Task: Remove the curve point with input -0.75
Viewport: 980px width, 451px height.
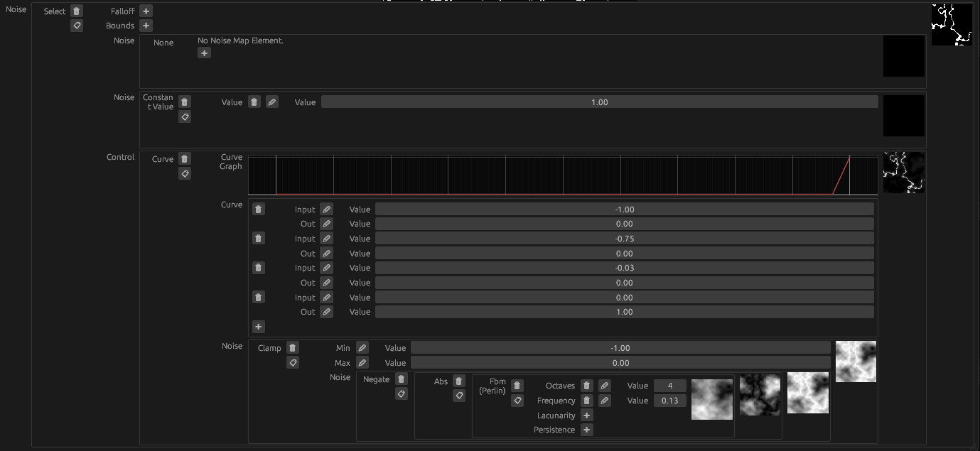Action: point(259,239)
